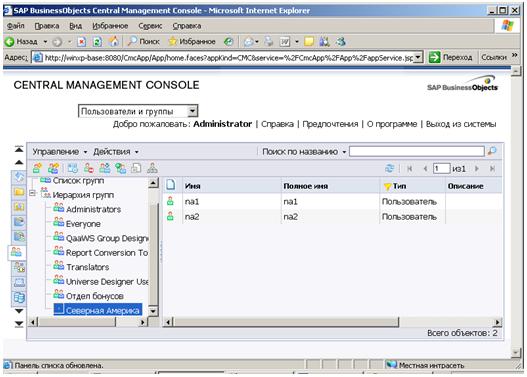Image resolution: width=527 pixels, height=377 pixels.
Task: Open the address bar URL dropdown arrow
Action: click(x=418, y=57)
